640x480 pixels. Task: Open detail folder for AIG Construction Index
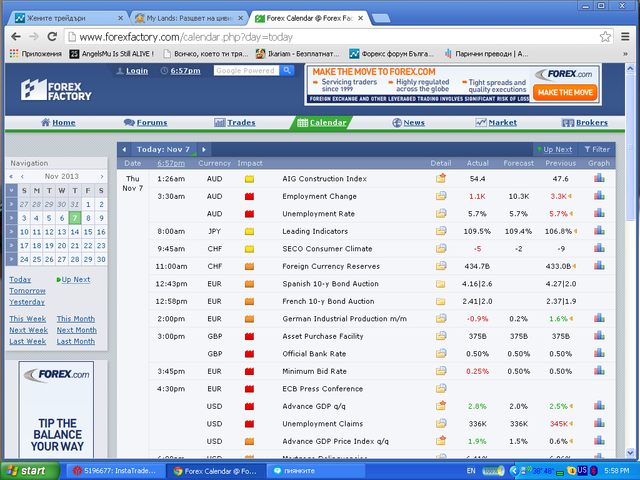coord(440,178)
